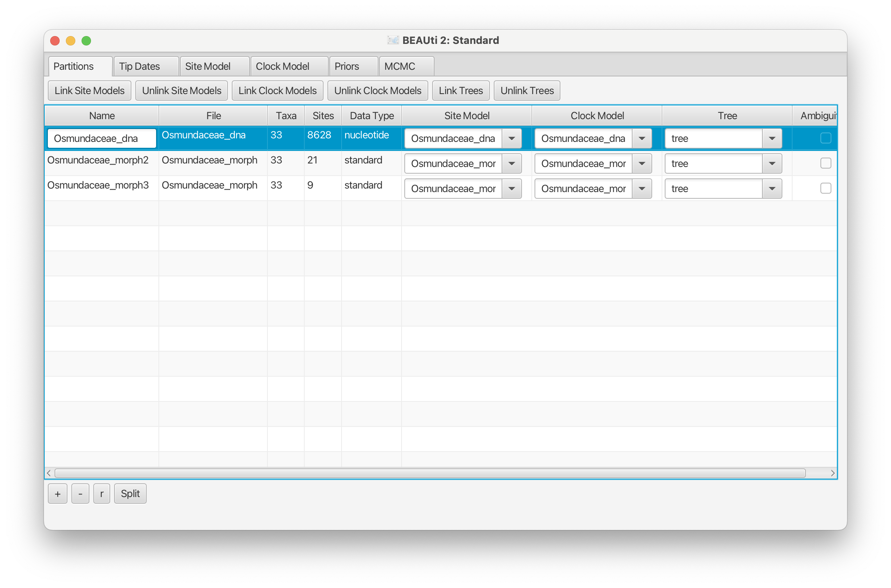The width and height of the screenshot is (891, 588).
Task: Add a partition with the plus button
Action: point(58,494)
